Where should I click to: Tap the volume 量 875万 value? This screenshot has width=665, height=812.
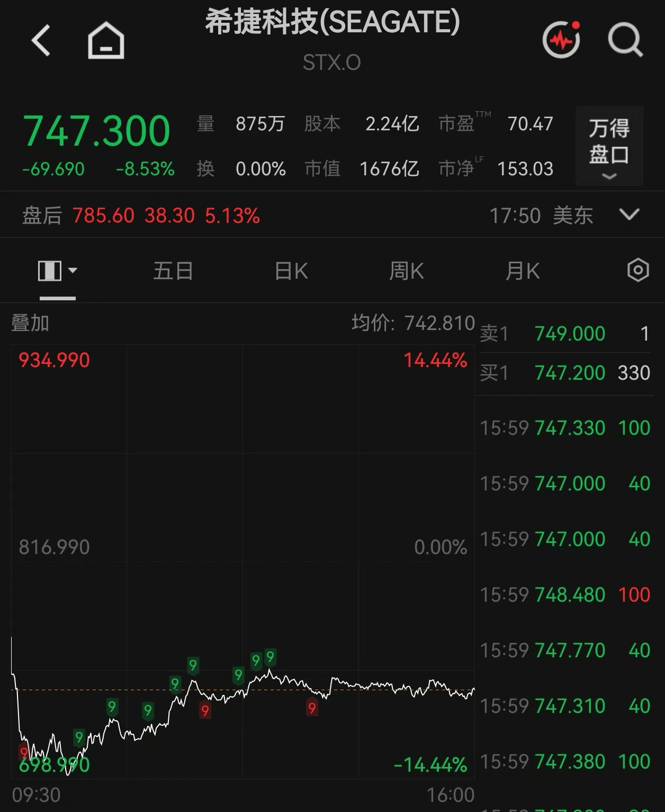point(260,124)
